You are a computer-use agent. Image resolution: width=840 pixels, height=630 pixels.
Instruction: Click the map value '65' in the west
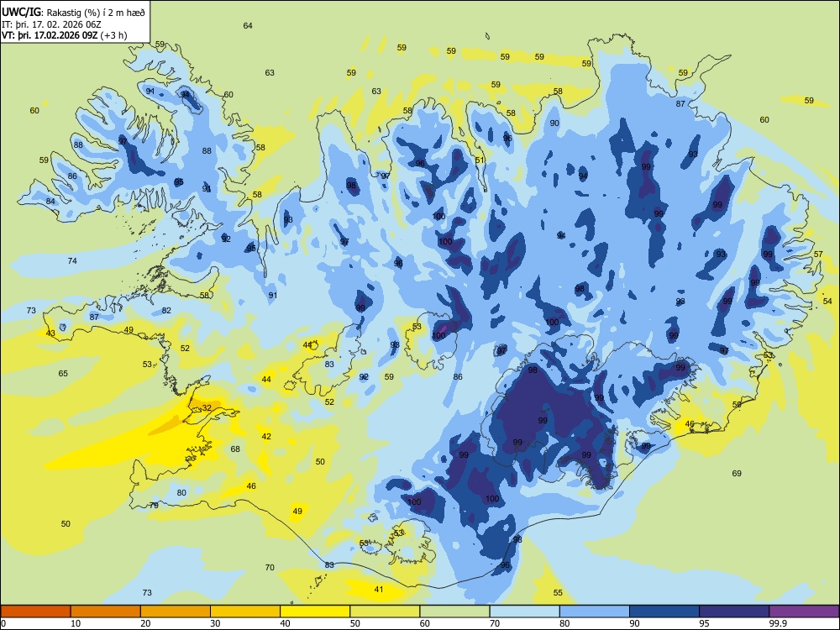(x=63, y=374)
